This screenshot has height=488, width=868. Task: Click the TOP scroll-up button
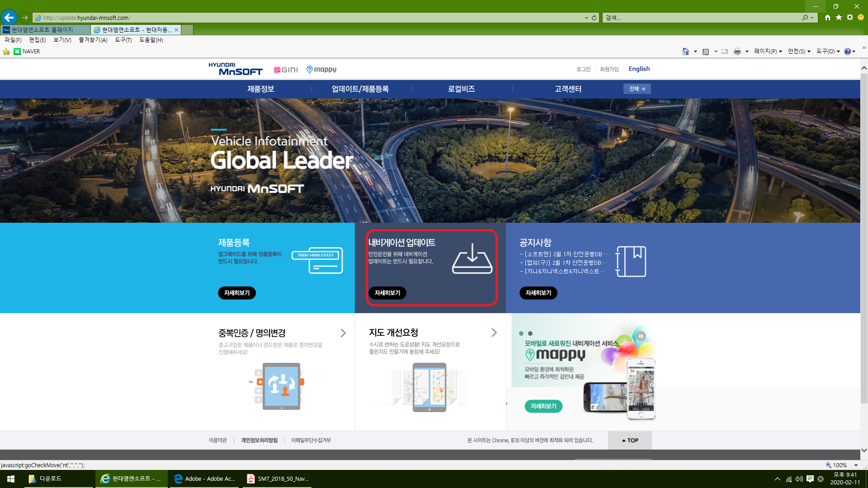pos(630,440)
